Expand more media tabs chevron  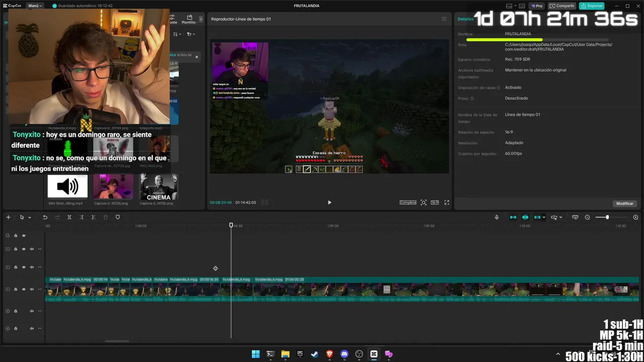[x=201, y=19]
